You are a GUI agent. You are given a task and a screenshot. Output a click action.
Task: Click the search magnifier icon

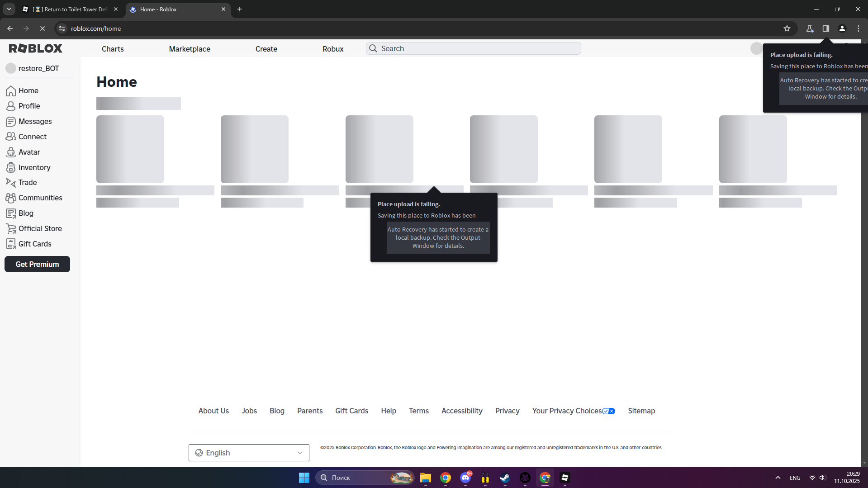pos(373,48)
